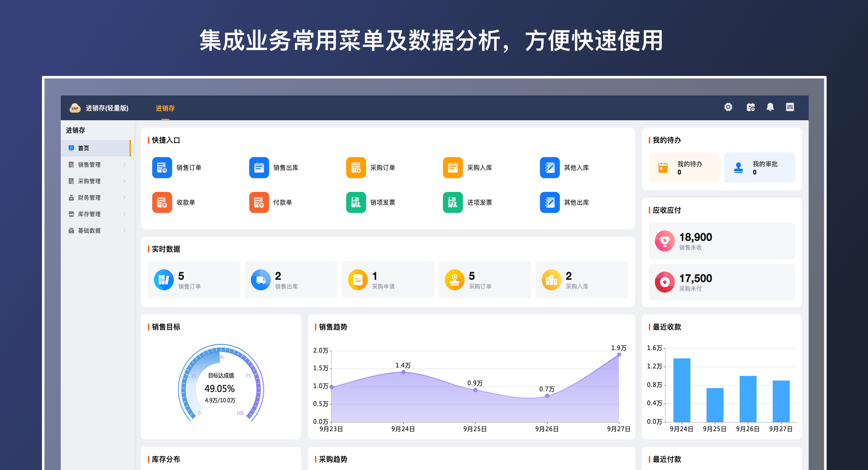Click the 采购订单 shortcut icon

pyautogui.click(x=356, y=167)
